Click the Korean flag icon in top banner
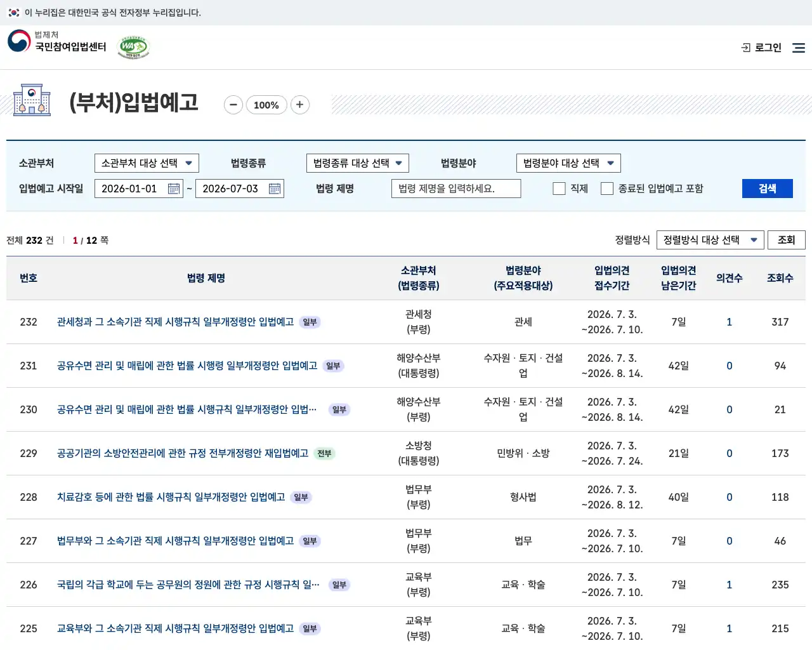This screenshot has width=812, height=650. pos(14,13)
